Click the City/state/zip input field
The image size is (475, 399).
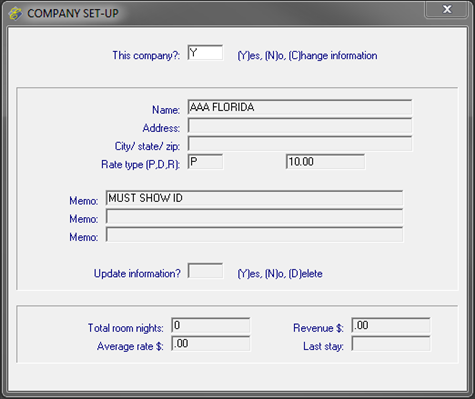click(300, 144)
